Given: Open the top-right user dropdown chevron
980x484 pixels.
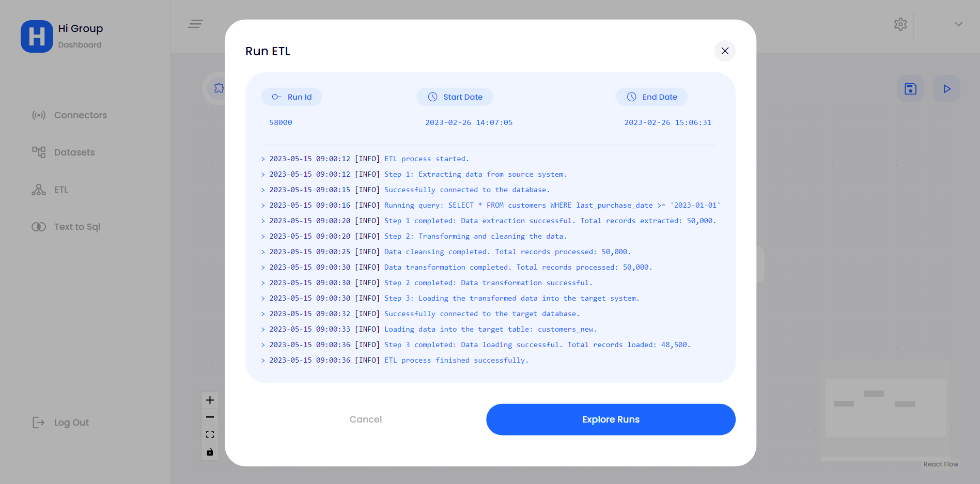Looking at the screenshot, I should pos(958,24).
